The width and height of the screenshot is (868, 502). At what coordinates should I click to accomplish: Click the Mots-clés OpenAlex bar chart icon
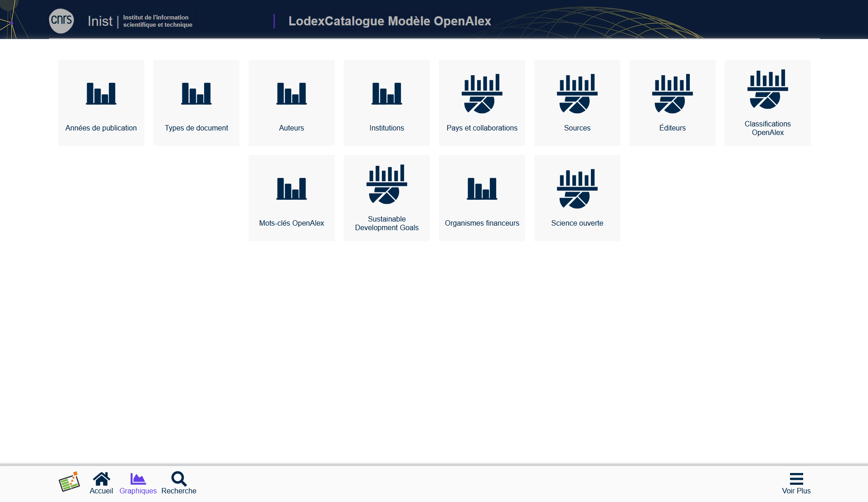tap(292, 189)
